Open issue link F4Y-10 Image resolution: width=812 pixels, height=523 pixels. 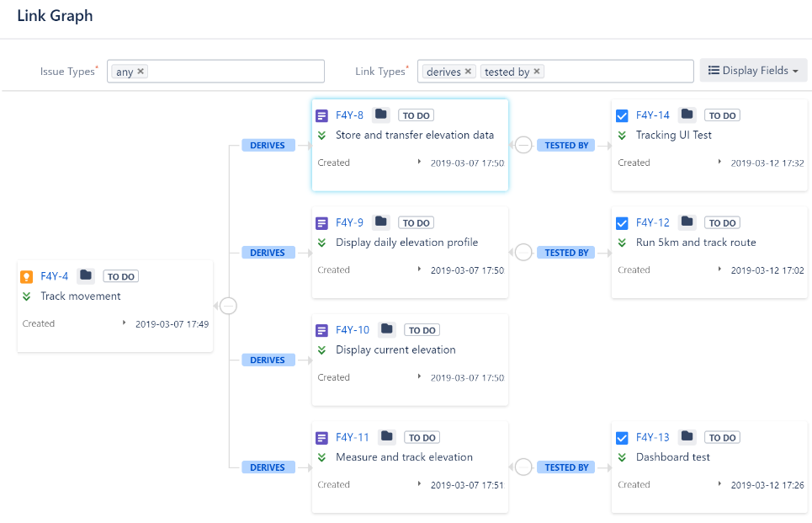(x=352, y=330)
